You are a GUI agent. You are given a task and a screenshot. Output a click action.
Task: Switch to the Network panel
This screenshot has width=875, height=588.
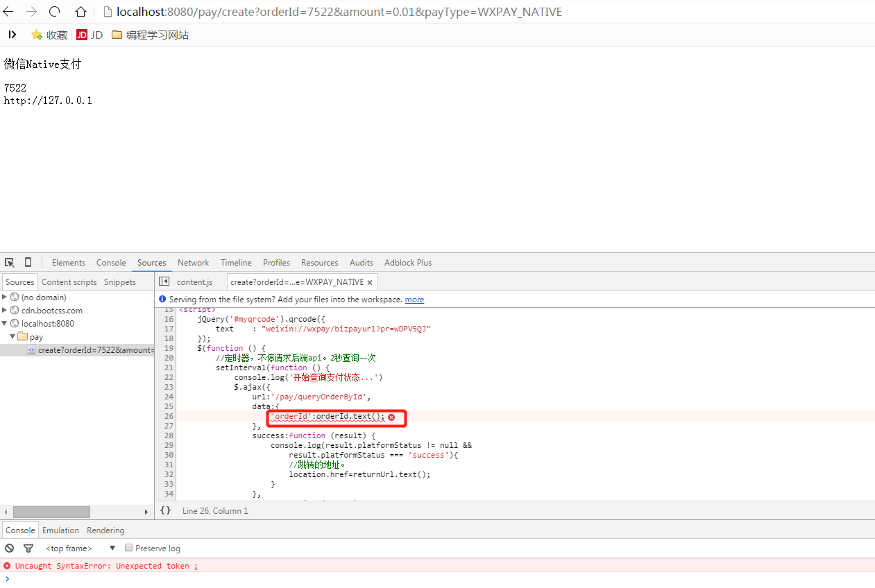click(x=193, y=263)
